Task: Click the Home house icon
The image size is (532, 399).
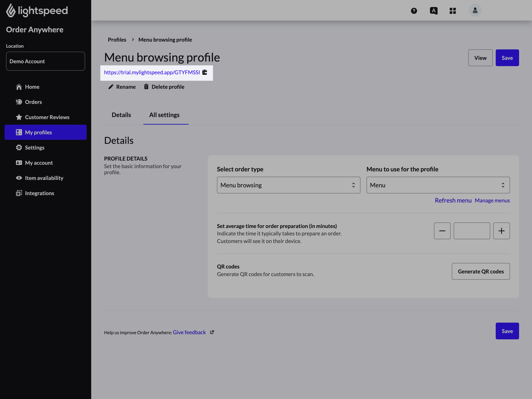Action: (19, 87)
